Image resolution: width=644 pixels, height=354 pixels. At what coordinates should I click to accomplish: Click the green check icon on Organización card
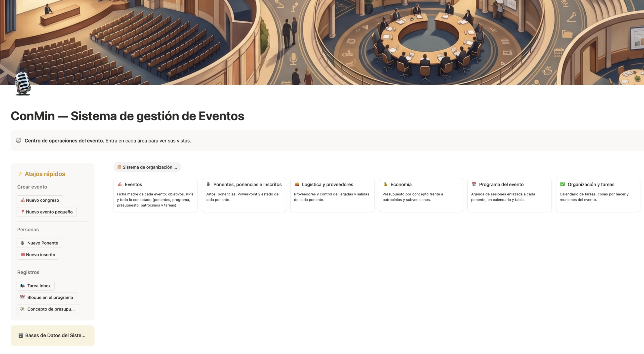(562, 184)
